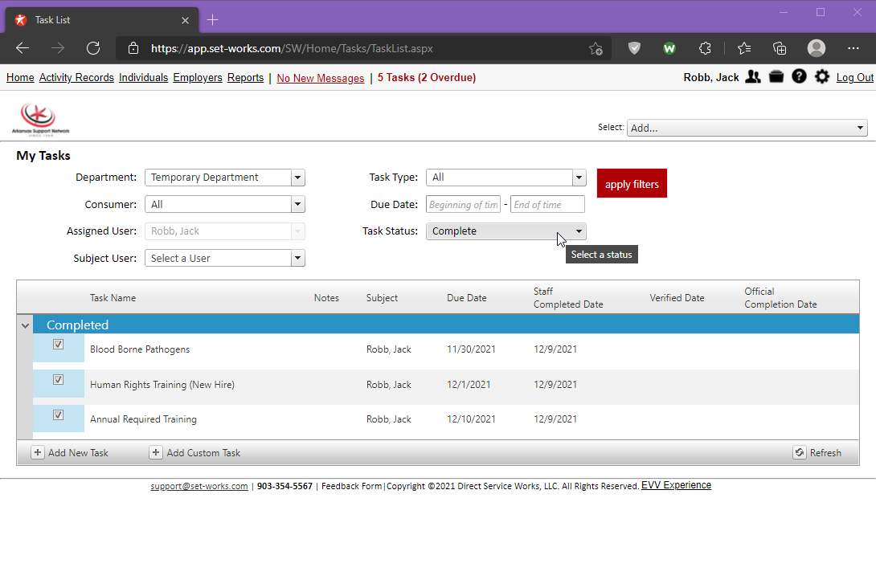
Task: Click the users icon next to Robb, Jack
Action: pos(753,77)
